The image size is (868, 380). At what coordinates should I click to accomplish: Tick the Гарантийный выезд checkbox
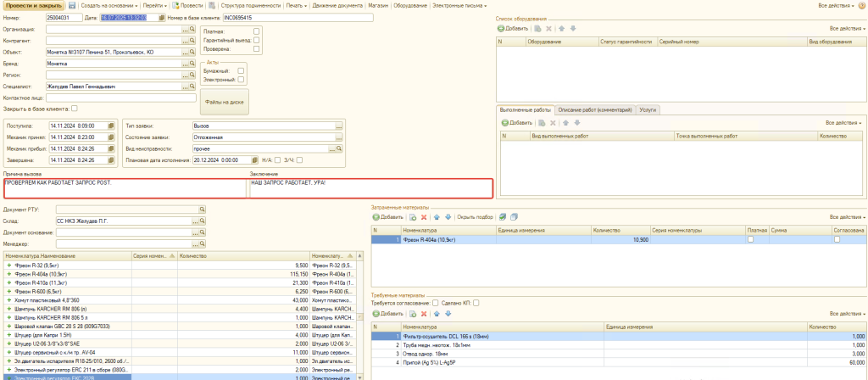pyautogui.click(x=257, y=40)
